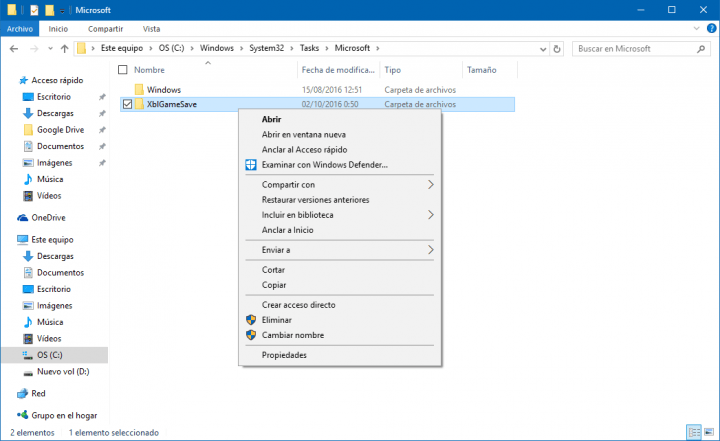Select Restaurar versiones anteriores
720x441 pixels.
point(315,200)
